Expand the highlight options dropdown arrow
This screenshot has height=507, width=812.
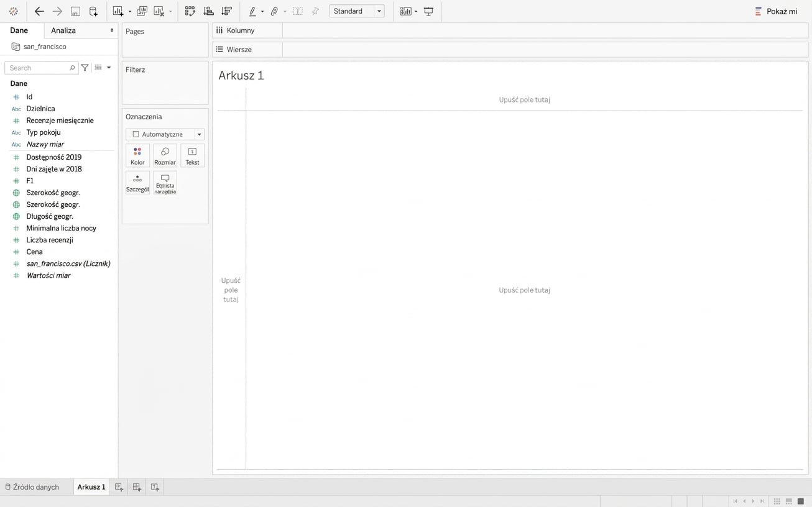click(x=262, y=12)
